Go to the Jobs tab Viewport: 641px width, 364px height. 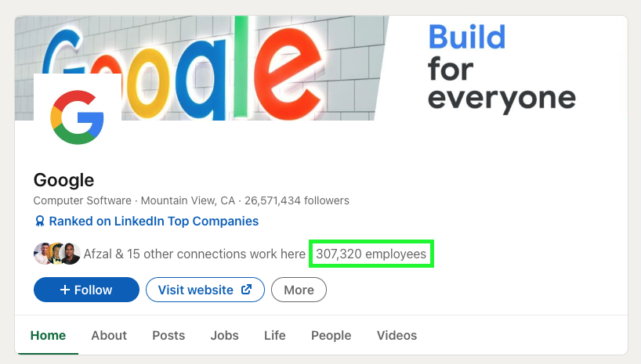[225, 335]
